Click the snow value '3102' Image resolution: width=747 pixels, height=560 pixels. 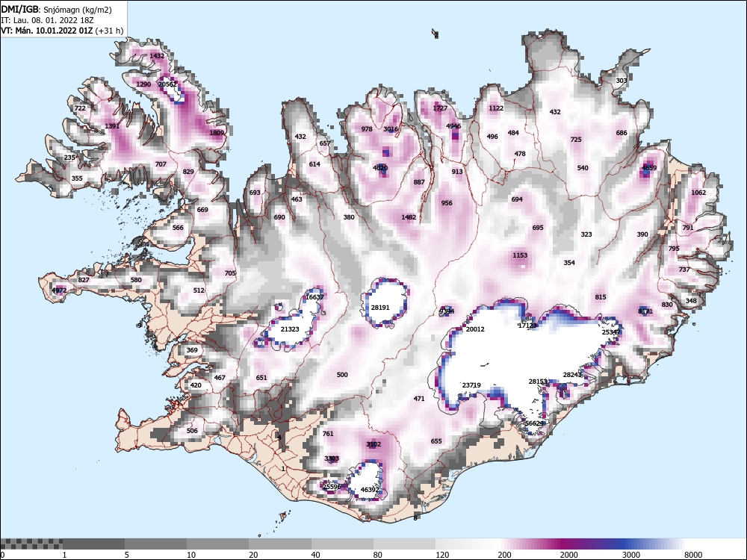[x=373, y=444]
